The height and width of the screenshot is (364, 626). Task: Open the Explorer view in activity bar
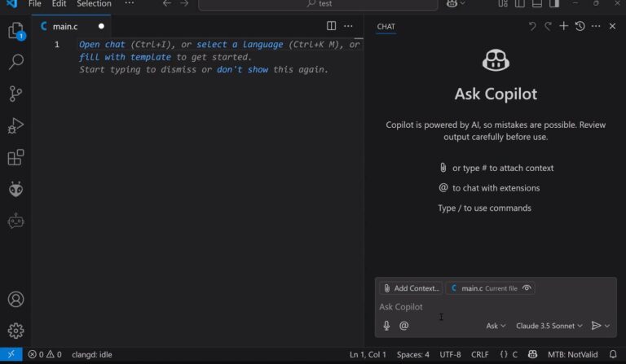click(x=16, y=30)
